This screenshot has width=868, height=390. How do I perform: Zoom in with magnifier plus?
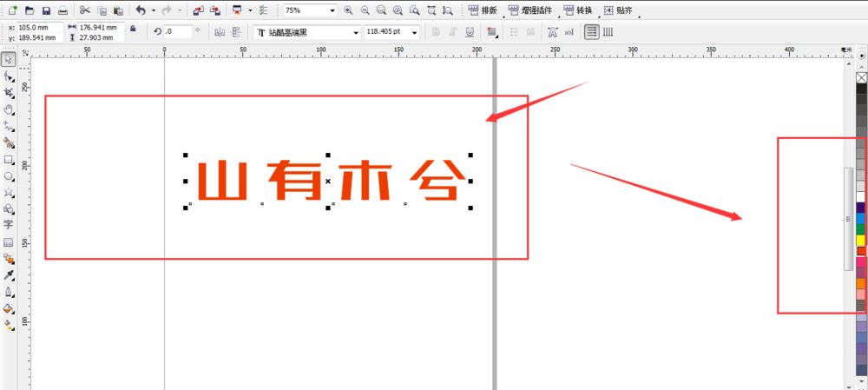click(348, 10)
